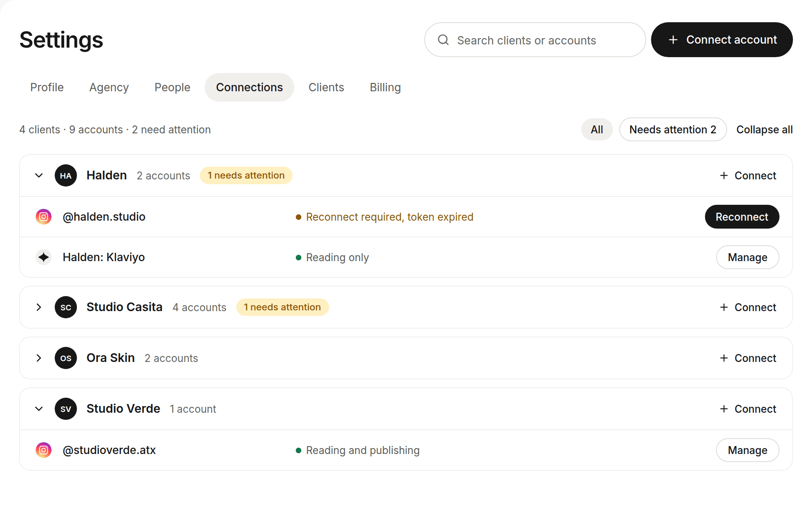Reconnect the @halden.studio account

pos(742,217)
